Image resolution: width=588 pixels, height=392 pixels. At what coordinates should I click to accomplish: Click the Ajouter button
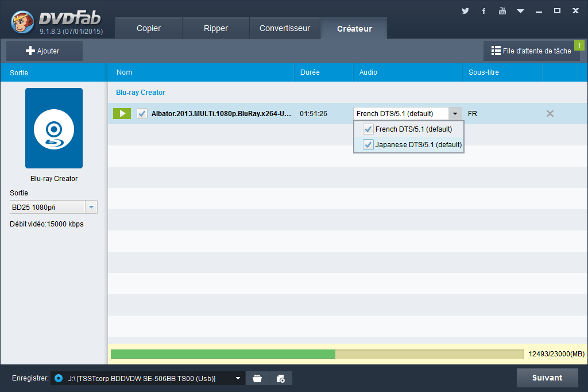pyautogui.click(x=44, y=51)
